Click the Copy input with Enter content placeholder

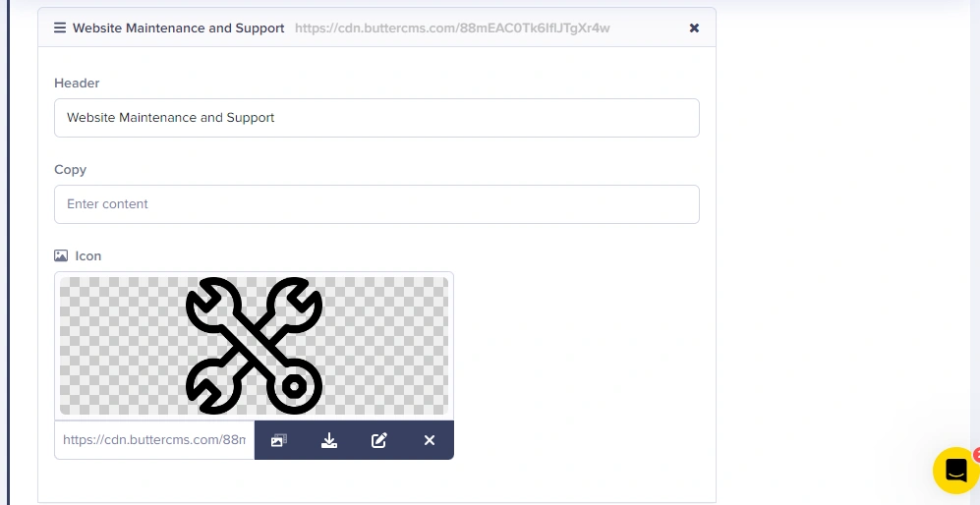click(376, 204)
